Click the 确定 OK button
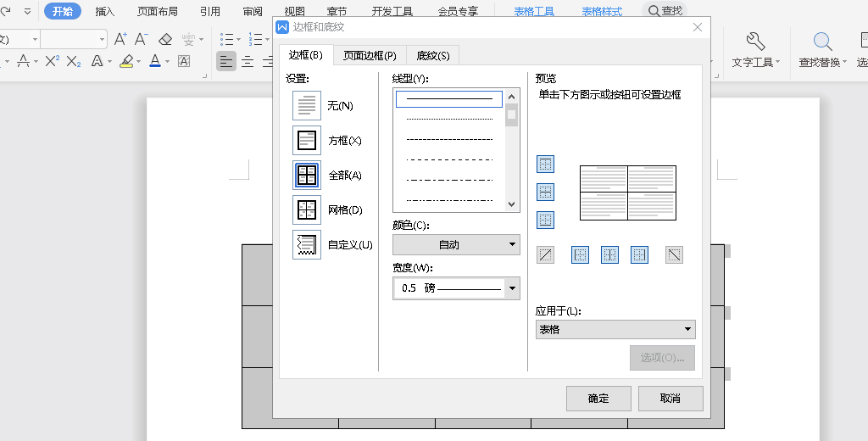This screenshot has height=441, width=868. (x=598, y=398)
